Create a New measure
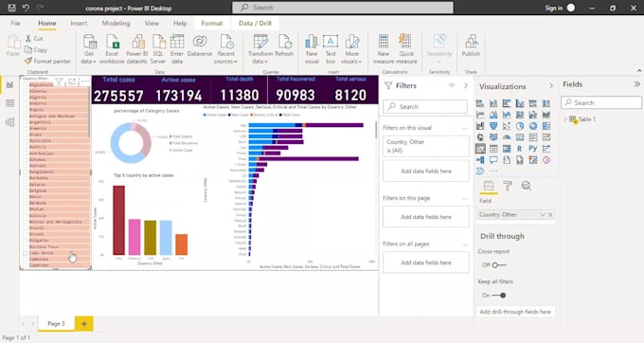 click(x=384, y=49)
